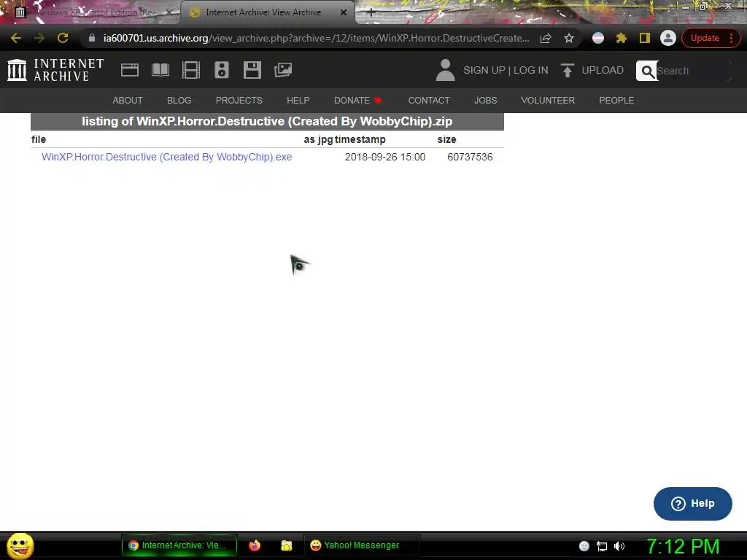Open the Firefox taskbar icon
The image size is (747, 560).
pyautogui.click(x=255, y=545)
